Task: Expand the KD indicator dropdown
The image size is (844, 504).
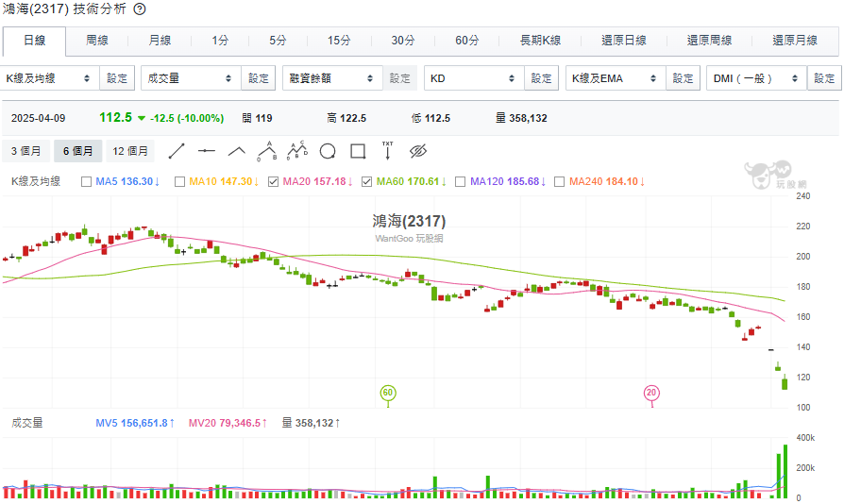Action: 472,78
